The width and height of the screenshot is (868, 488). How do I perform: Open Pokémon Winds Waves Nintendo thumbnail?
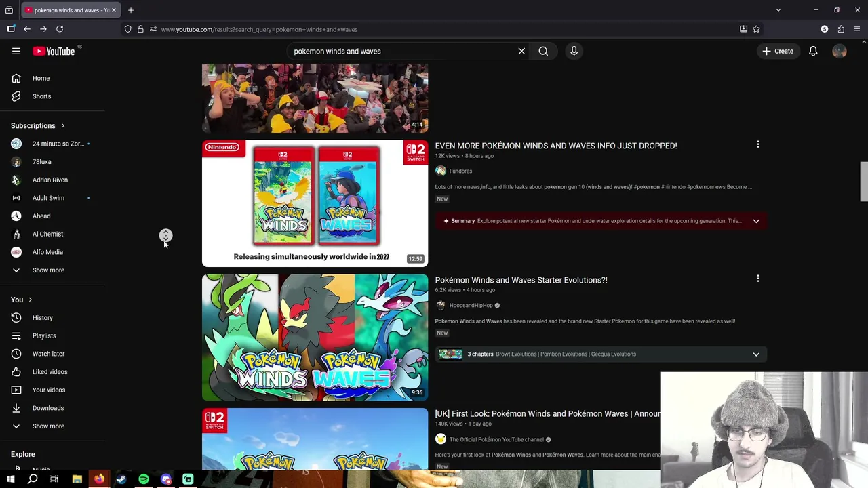tap(315, 203)
